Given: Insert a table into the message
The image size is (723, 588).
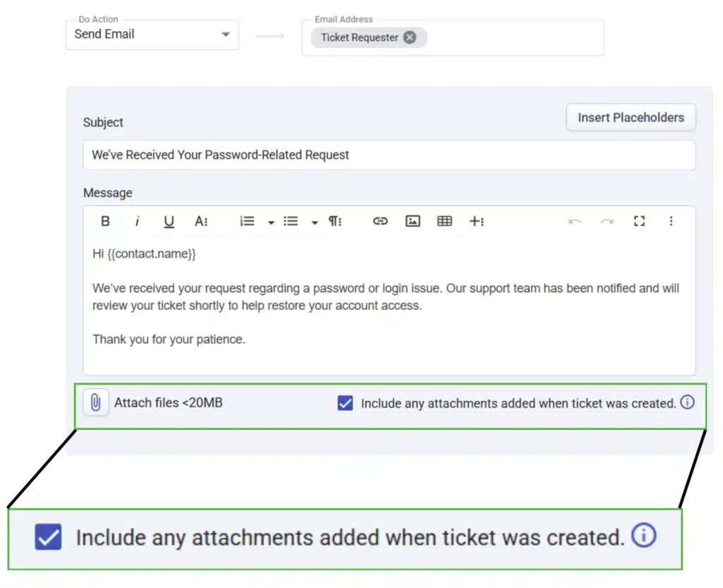Looking at the screenshot, I should 445,222.
